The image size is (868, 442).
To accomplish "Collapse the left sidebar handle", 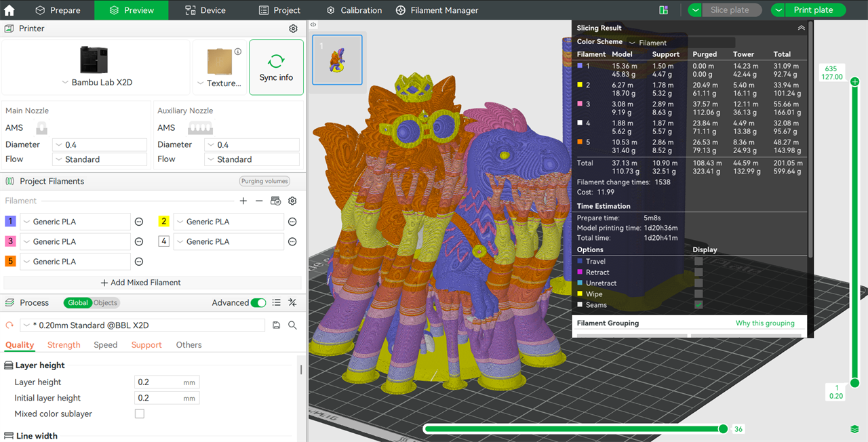I will [x=313, y=24].
